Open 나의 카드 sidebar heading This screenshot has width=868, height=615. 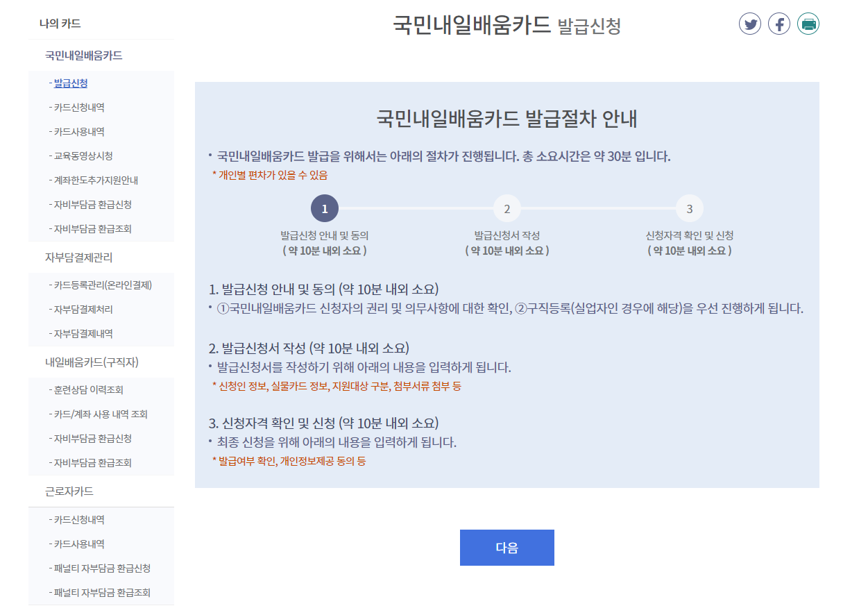click(x=60, y=24)
